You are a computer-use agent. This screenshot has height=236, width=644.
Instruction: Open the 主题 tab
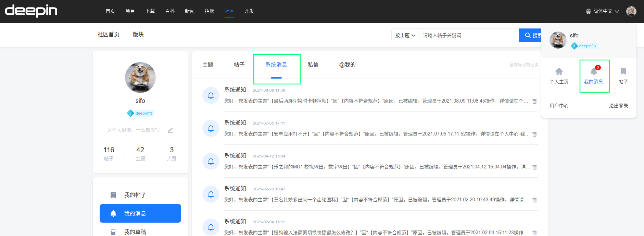click(x=208, y=64)
